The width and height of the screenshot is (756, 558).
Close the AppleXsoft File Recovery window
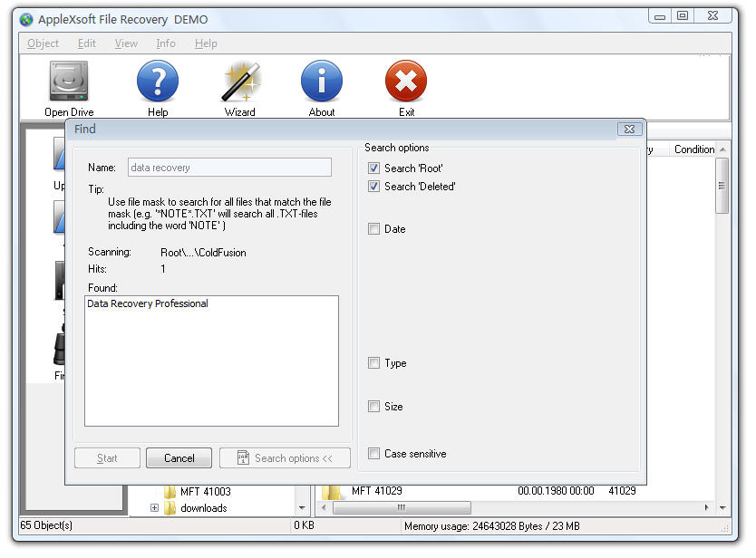712,16
